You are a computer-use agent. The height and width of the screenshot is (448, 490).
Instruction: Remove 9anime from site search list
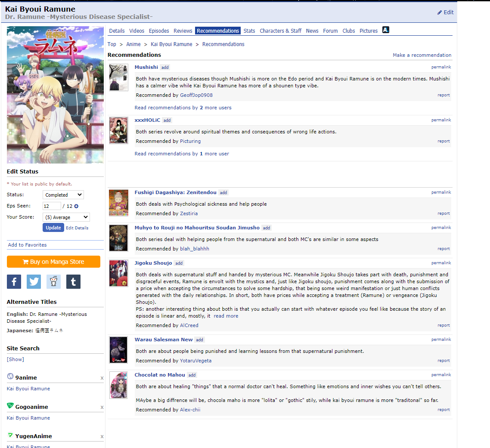[x=102, y=378]
